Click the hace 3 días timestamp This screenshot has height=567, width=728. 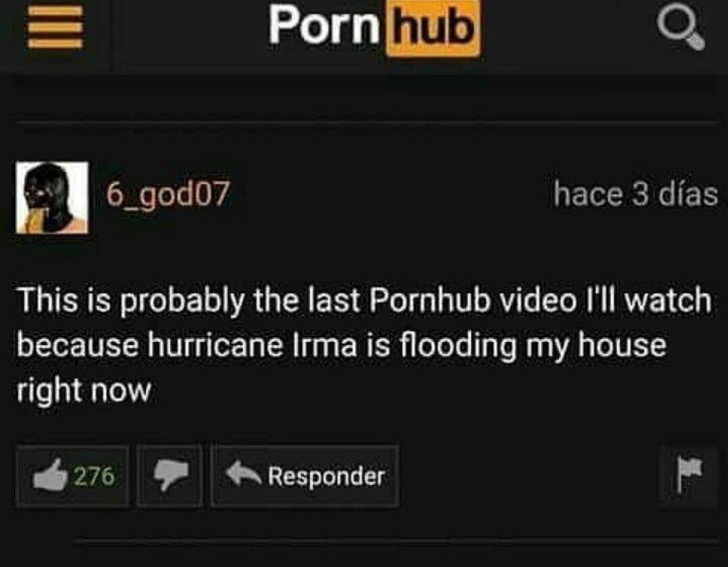[635, 194]
